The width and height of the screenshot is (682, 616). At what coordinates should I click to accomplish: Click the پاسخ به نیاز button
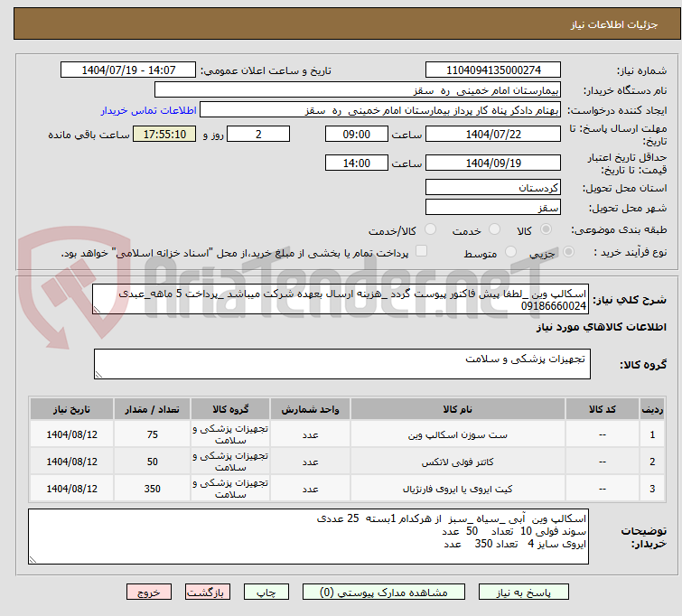(x=524, y=593)
